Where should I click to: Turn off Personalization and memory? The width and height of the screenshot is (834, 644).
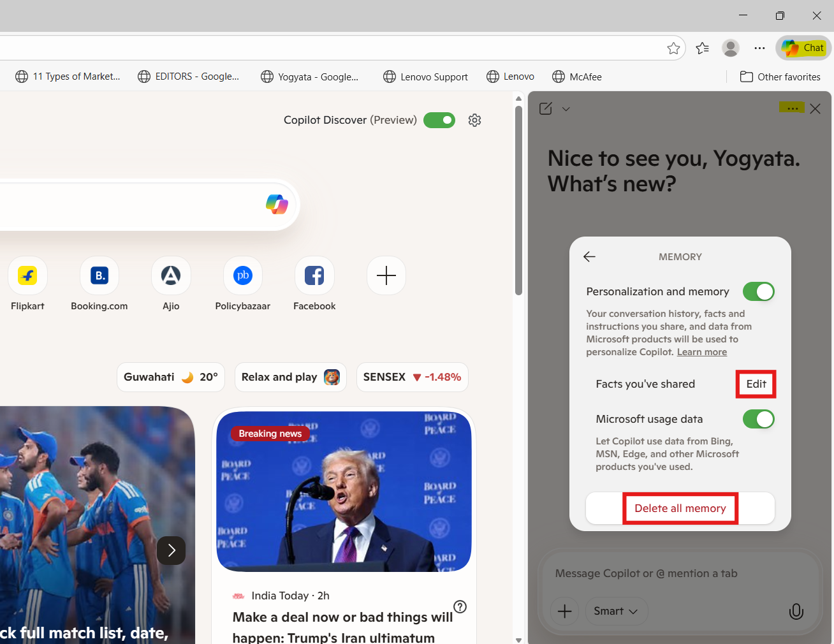758,291
